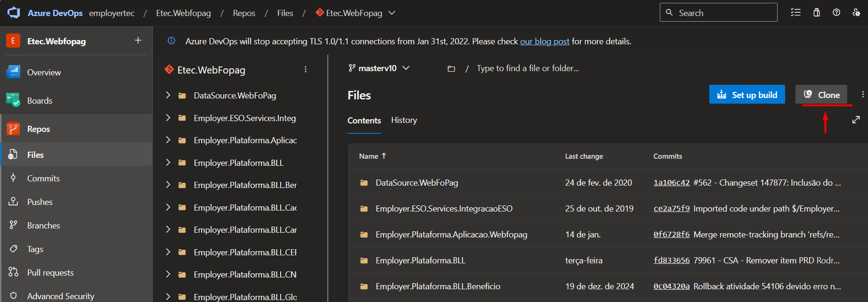Image resolution: width=868 pixels, height=302 pixels.
Task: Click the Azure DevOps logo icon
Action: pyautogui.click(x=14, y=13)
